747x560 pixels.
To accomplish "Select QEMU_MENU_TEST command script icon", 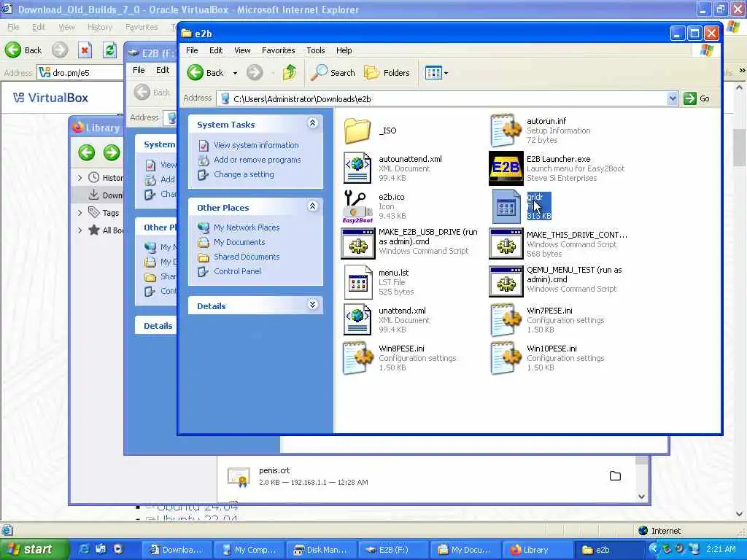I will tap(506, 281).
